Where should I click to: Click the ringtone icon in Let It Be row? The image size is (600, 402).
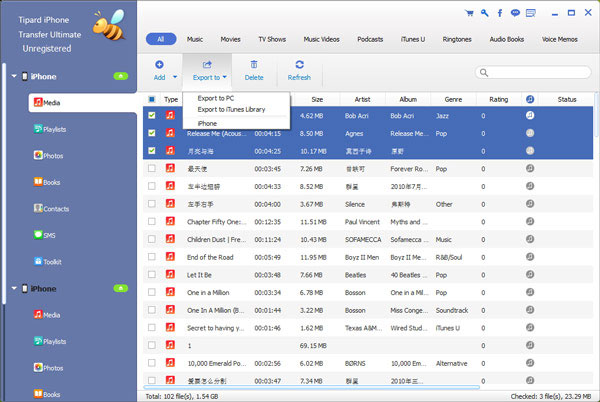coord(530,274)
